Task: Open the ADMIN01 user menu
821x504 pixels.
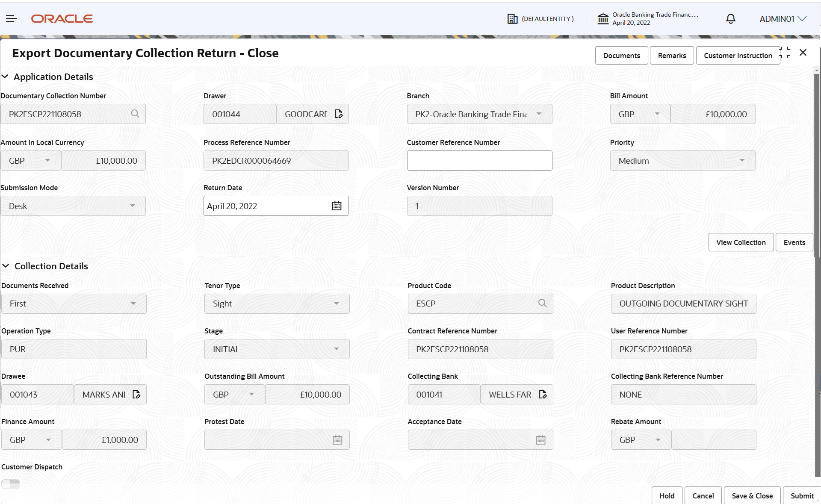Action: (783, 18)
